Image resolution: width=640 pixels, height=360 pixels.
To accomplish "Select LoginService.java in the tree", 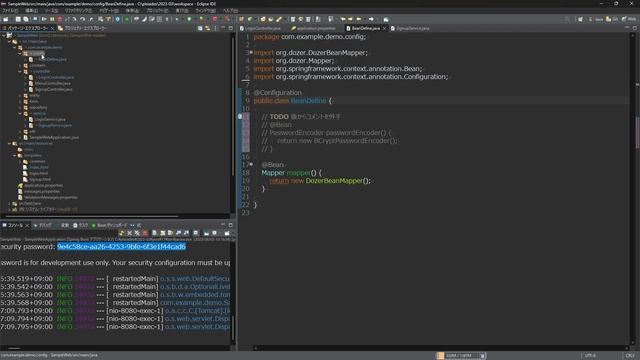I will 47,120.
